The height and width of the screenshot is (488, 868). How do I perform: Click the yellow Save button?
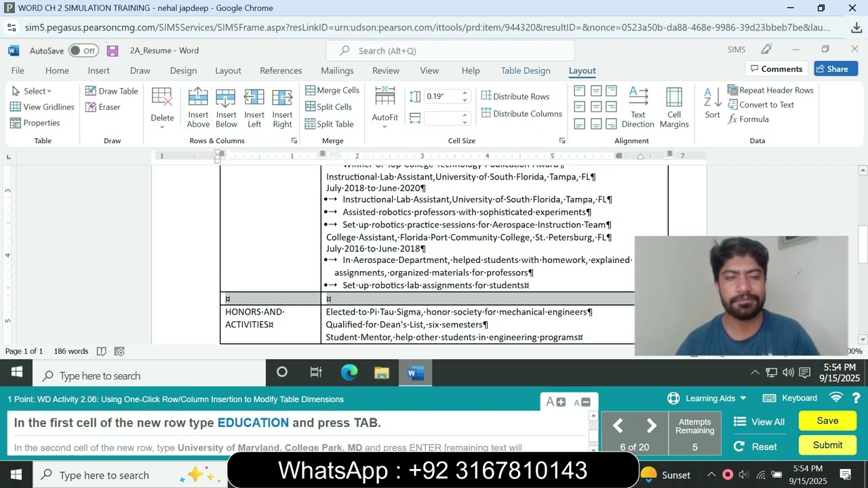(827, 421)
